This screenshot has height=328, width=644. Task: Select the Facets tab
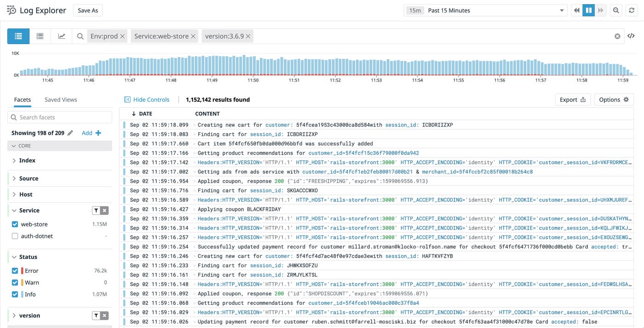tap(22, 99)
